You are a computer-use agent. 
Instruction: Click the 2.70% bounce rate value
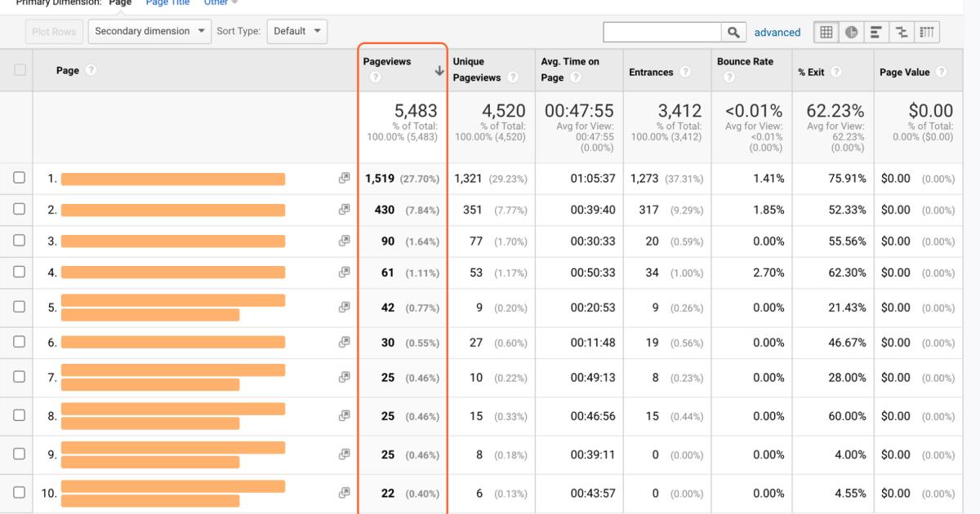768,273
